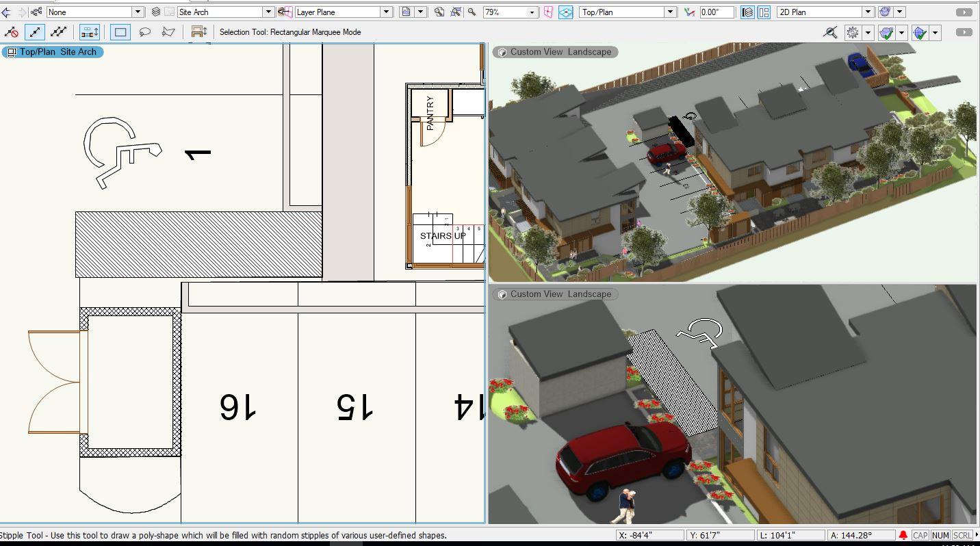
Task: Click the A angle field showing 144.28°
Action: (862, 535)
